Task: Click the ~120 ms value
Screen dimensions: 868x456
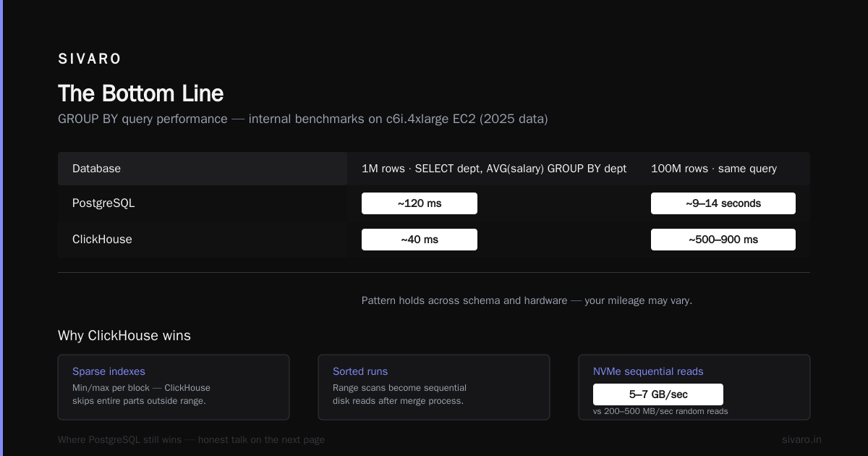Action: [420, 203]
